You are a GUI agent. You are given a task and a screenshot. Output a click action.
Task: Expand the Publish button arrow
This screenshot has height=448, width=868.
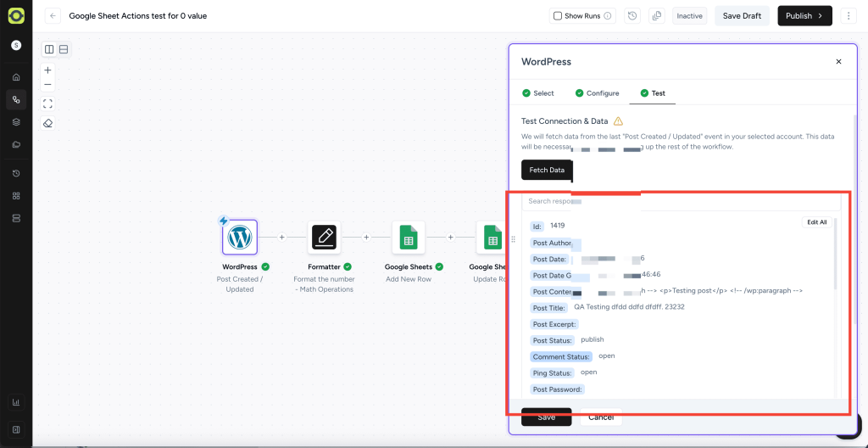point(821,16)
